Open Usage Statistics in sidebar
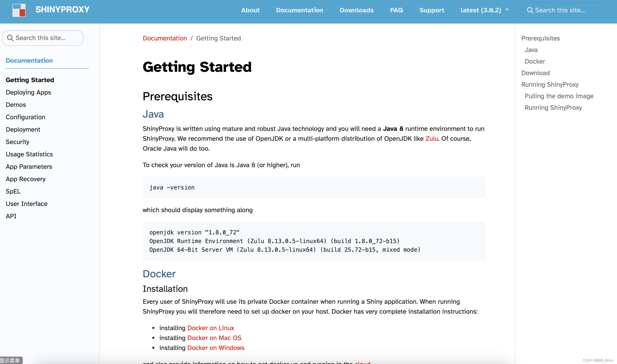This screenshot has height=364, width=617. coord(30,154)
